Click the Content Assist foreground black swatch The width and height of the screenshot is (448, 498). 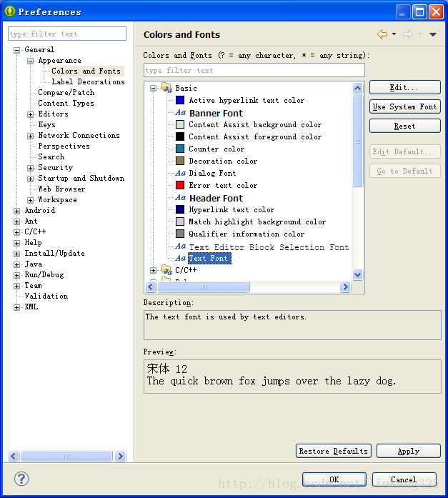[x=180, y=136]
